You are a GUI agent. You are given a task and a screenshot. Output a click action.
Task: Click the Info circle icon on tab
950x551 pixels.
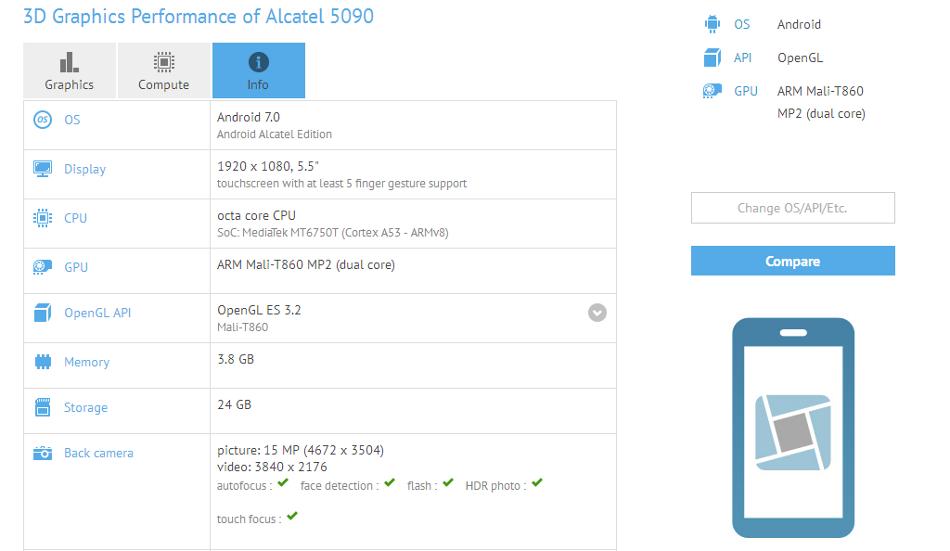coord(259,62)
